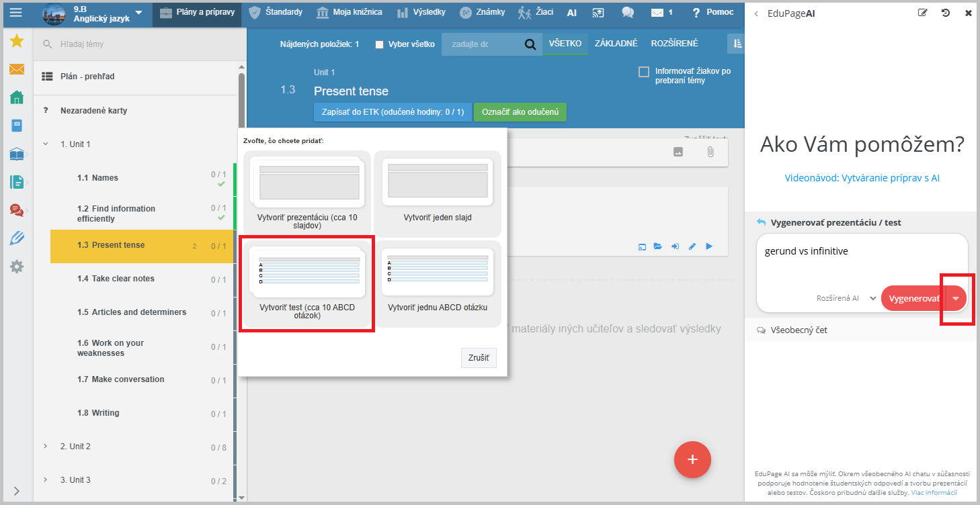This screenshot has width=980, height=505.
Task: Open 'Videonávod: Vytváranie príprav s AI' link
Action: point(861,178)
